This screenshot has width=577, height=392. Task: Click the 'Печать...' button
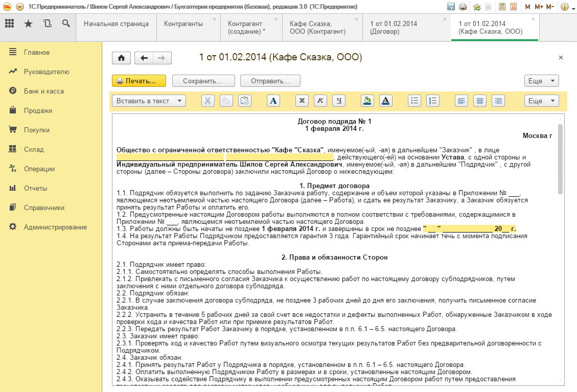[x=139, y=81]
